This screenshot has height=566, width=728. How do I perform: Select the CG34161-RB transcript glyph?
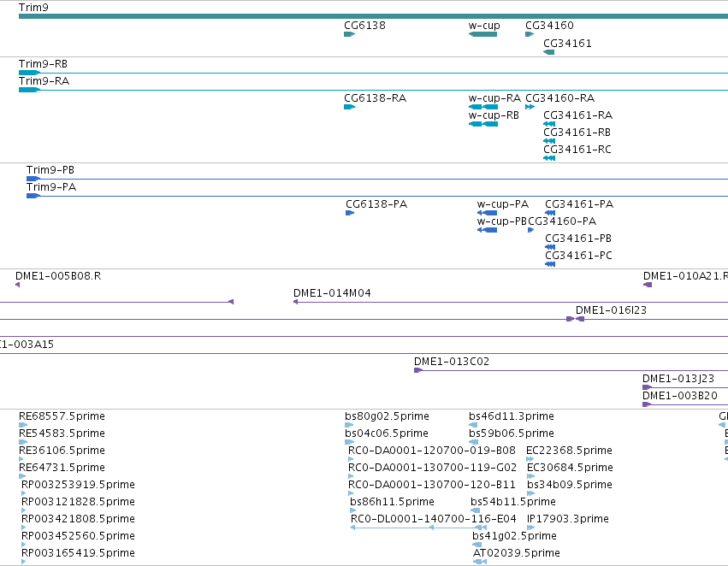coord(549,141)
